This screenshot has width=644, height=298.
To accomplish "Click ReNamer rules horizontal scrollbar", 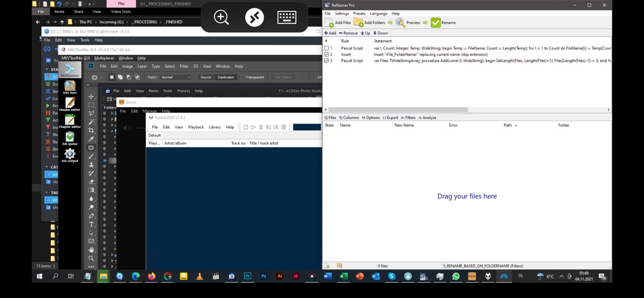I will [398, 110].
